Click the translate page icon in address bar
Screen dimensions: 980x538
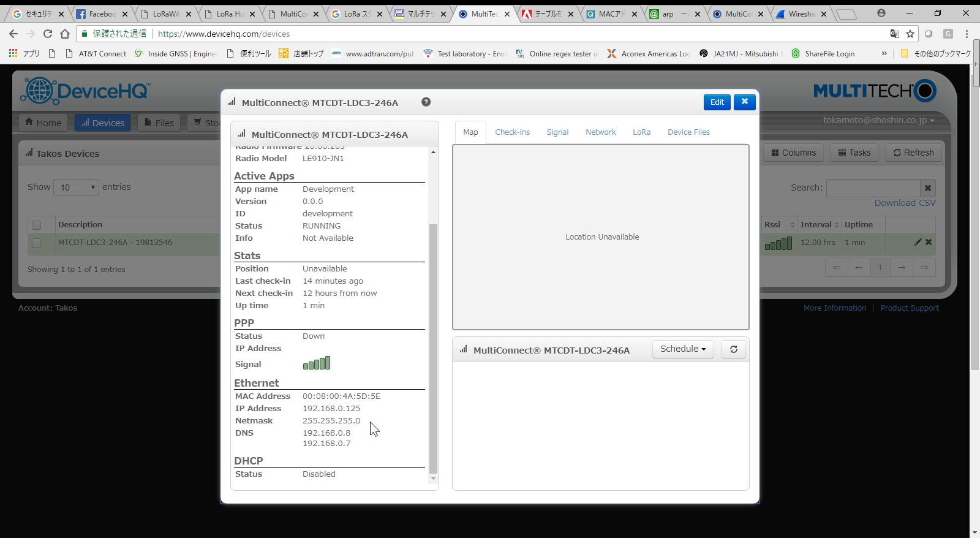(895, 34)
